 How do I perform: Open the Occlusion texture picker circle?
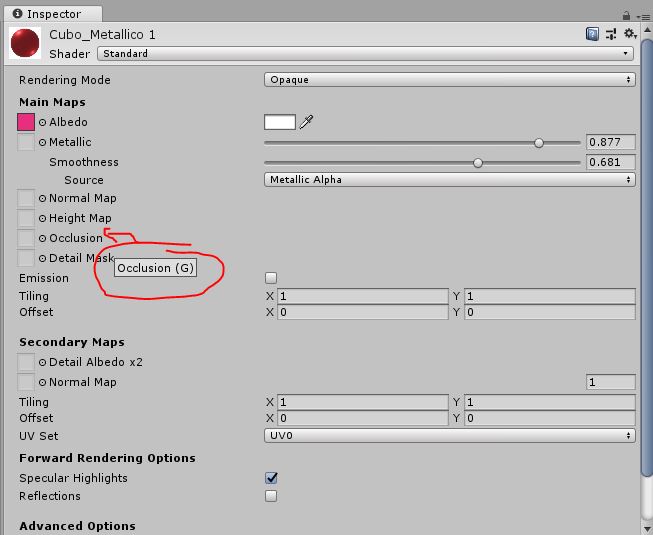coord(42,239)
